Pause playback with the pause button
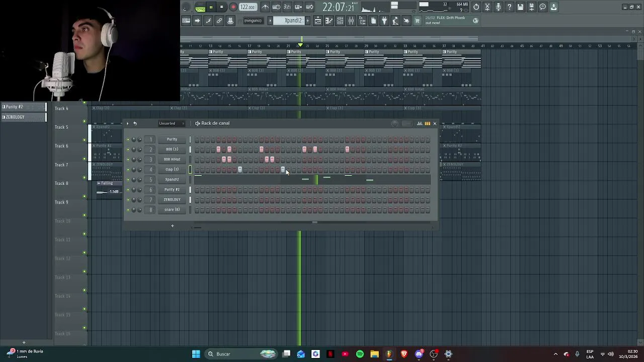The image size is (644, 362). tap(211, 7)
